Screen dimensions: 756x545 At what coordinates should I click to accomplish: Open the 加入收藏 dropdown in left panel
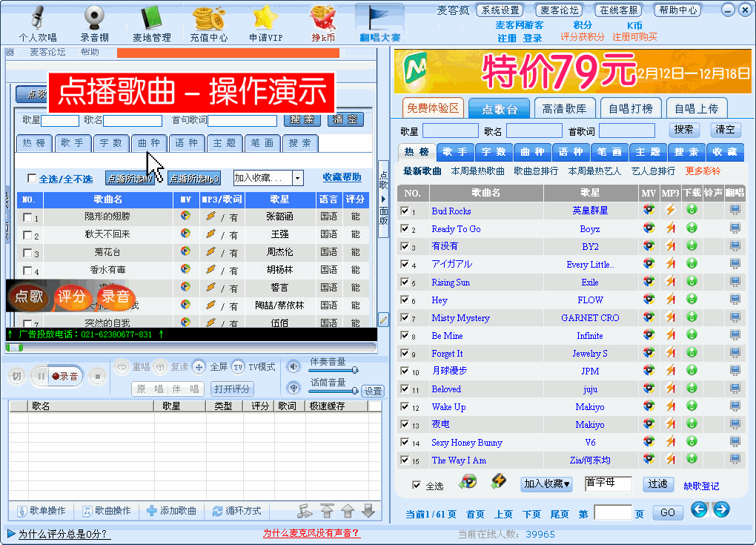pos(297,178)
